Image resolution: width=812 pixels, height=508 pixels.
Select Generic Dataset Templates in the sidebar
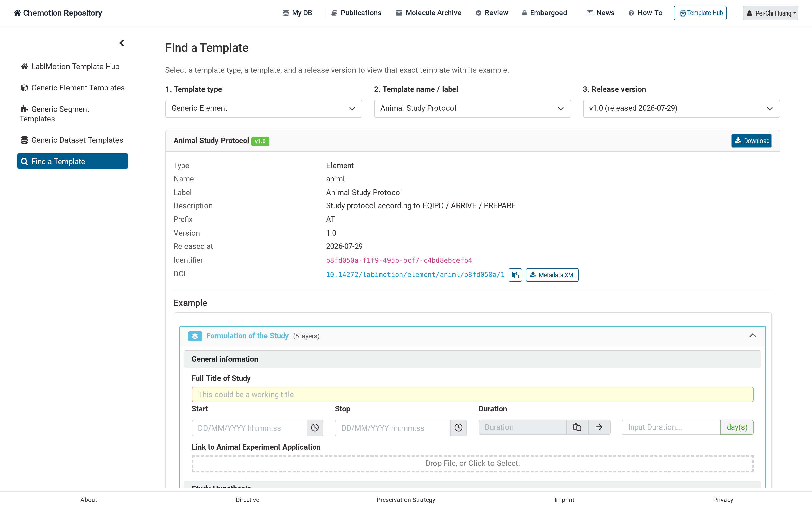click(x=73, y=140)
